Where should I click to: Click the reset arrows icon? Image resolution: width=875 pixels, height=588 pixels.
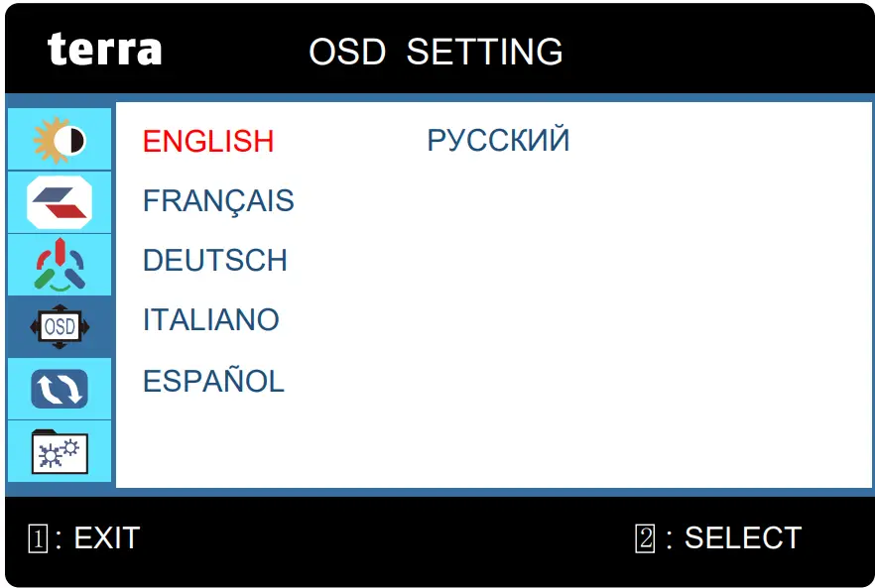[60, 389]
